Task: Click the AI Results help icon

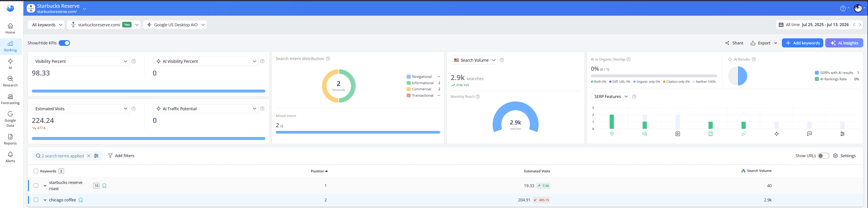Action: click(x=754, y=59)
